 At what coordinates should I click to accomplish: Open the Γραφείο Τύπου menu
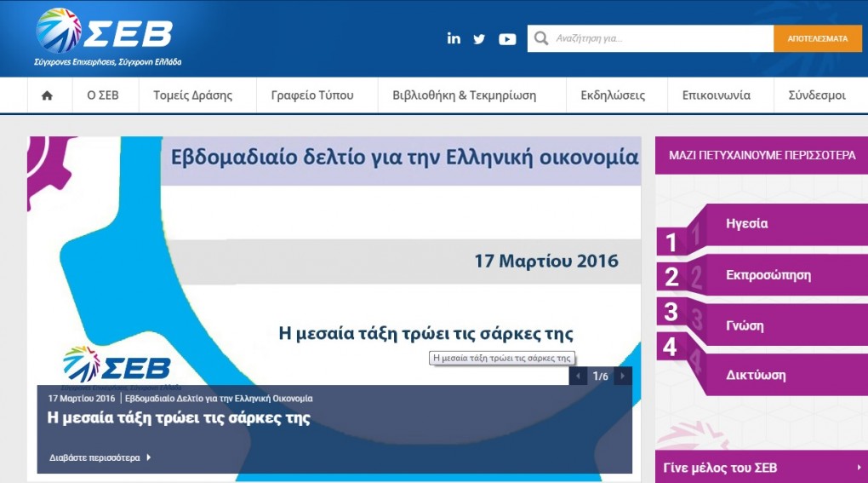pyautogui.click(x=312, y=95)
